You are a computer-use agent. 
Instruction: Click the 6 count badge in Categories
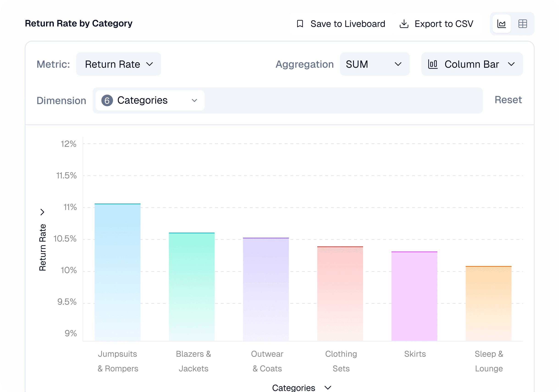tap(107, 100)
